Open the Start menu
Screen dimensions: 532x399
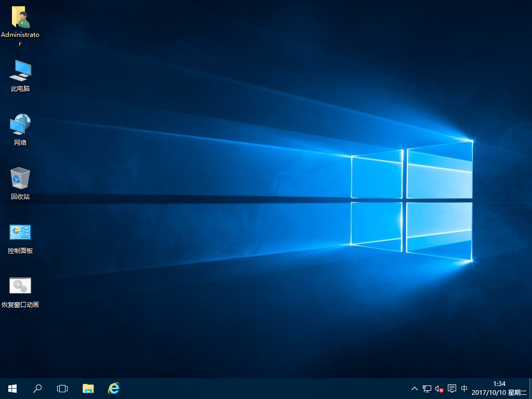click(12, 388)
